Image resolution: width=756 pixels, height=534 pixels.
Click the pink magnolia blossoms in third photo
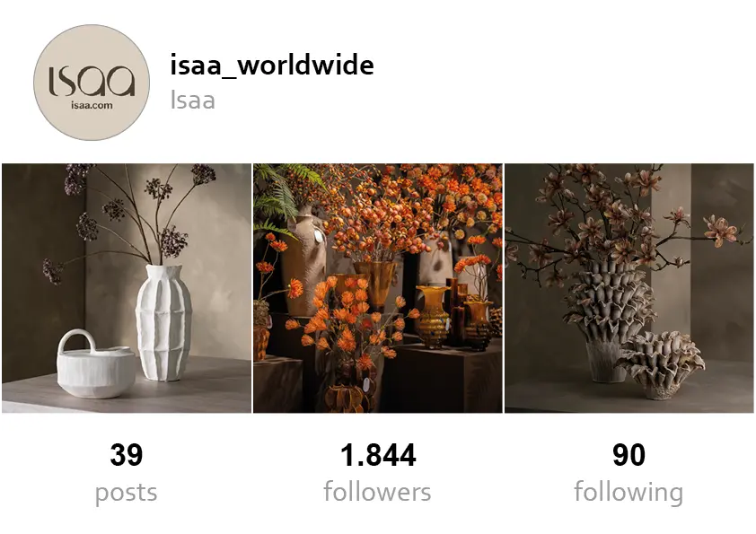coord(627,217)
